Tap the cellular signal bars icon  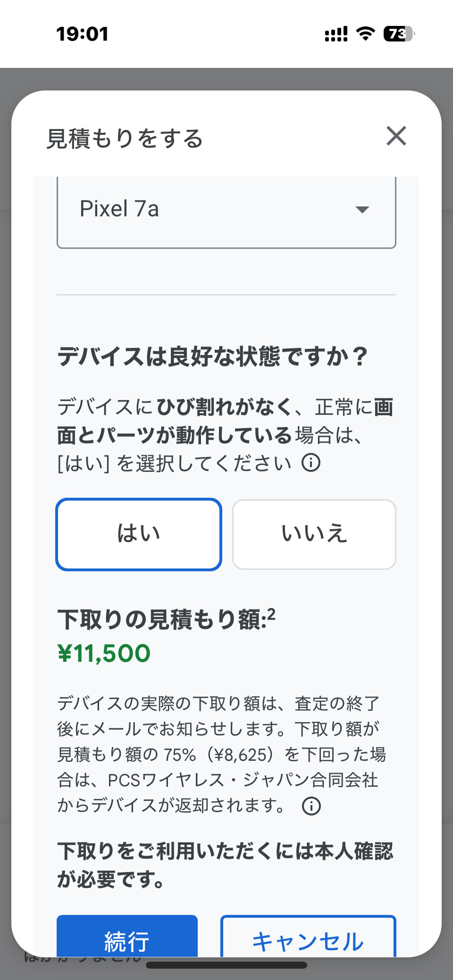[336, 34]
